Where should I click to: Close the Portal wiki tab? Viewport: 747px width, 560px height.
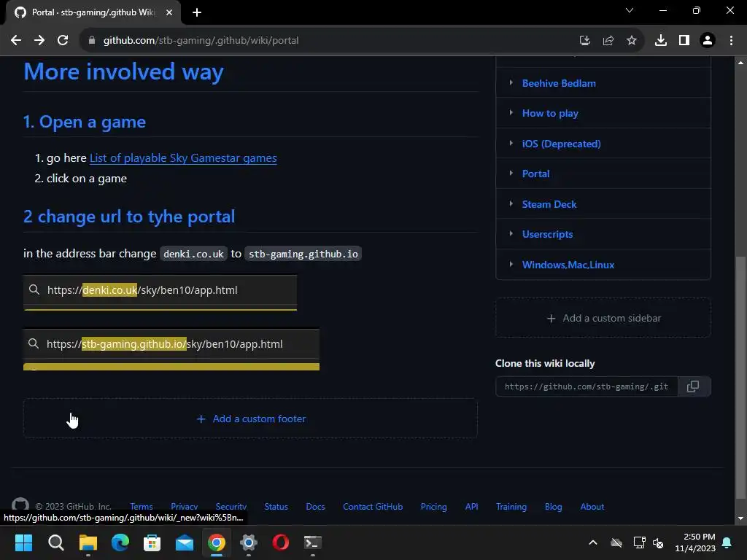click(169, 12)
